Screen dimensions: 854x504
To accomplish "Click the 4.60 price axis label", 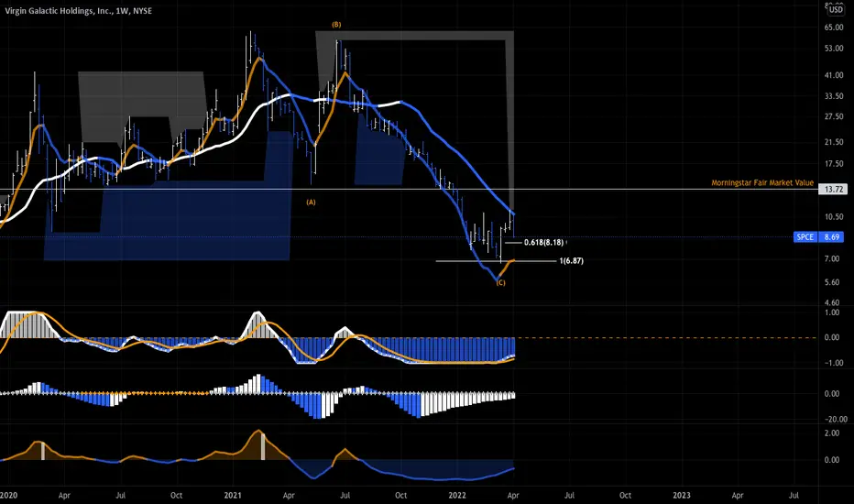I will (832, 302).
